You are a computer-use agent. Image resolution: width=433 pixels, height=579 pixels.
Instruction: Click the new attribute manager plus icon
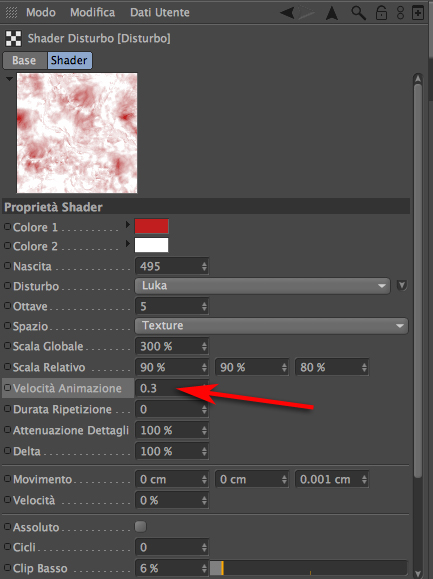pyautogui.click(x=418, y=13)
